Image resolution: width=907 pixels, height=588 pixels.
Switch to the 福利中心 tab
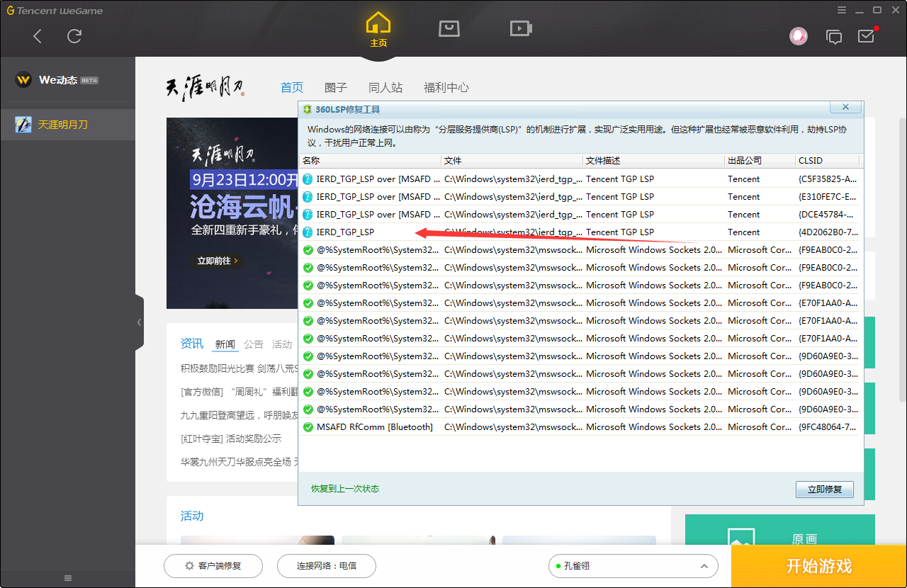pos(446,88)
